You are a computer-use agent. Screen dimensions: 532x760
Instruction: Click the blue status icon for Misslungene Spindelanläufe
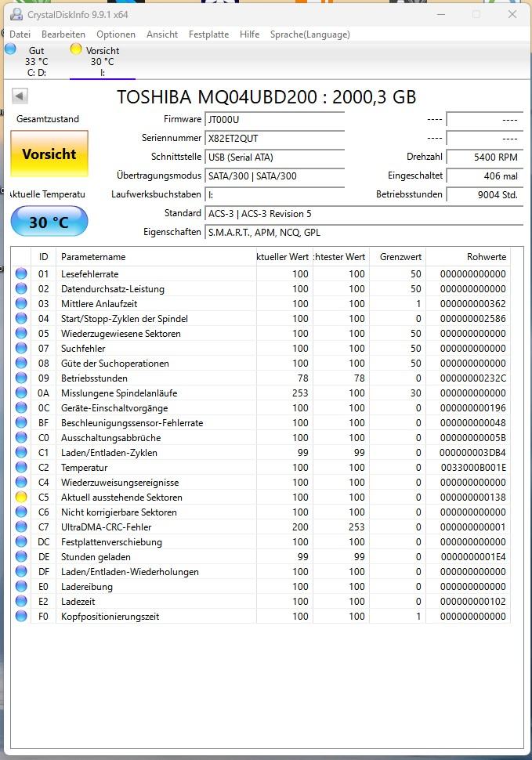click(21, 393)
